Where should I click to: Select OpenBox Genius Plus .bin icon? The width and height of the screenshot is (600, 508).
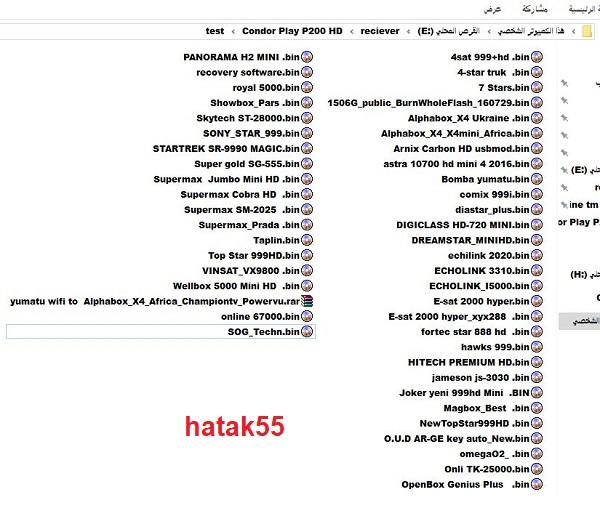pyautogui.click(x=537, y=484)
